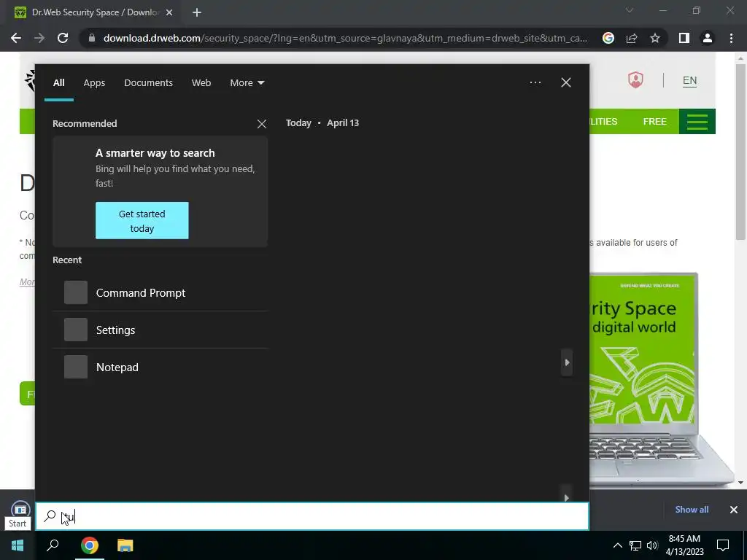
Task: Open the search panel options ellipsis
Action: 535,82
